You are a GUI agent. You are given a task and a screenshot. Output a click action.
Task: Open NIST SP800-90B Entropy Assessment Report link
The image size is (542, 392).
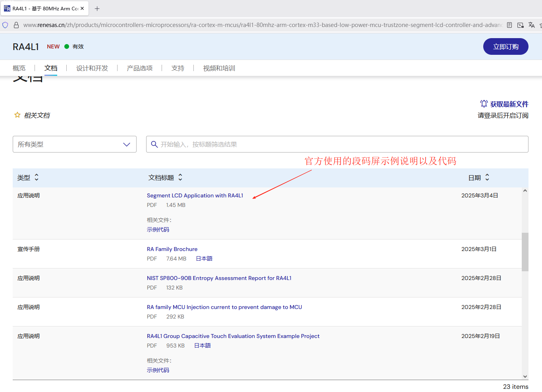219,278
